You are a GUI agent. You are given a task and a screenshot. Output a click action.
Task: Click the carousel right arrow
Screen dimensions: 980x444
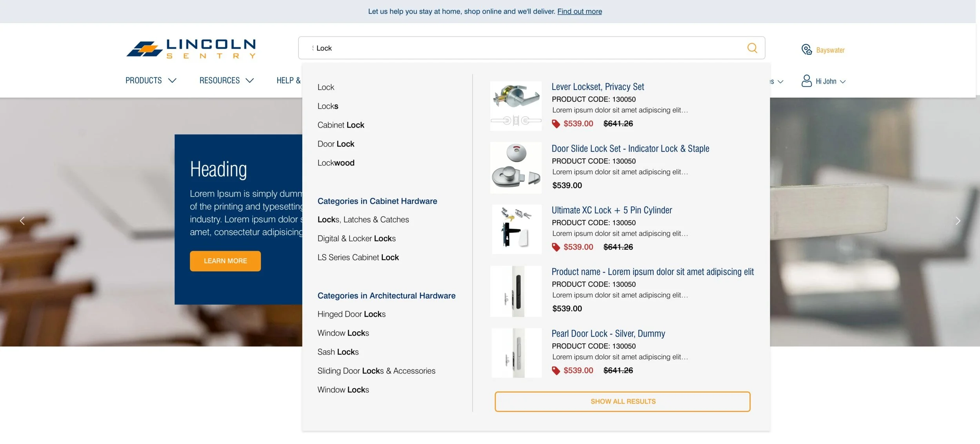point(958,221)
